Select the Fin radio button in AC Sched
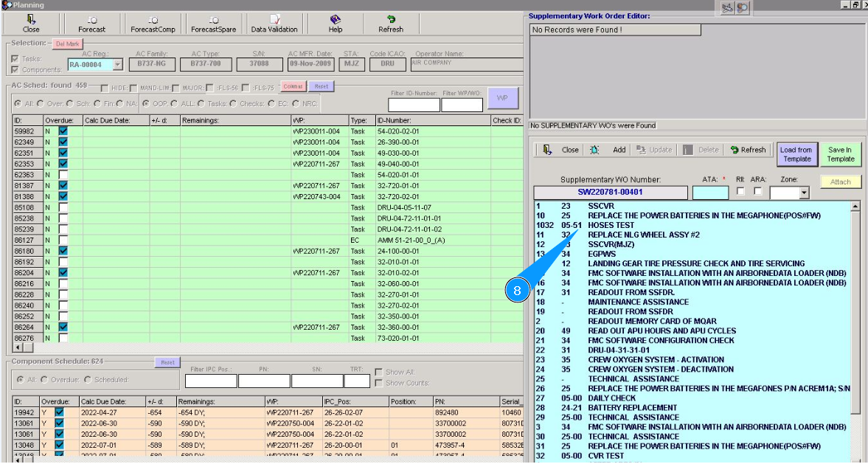The height and width of the screenshot is (464, 868). coord(97,103)
